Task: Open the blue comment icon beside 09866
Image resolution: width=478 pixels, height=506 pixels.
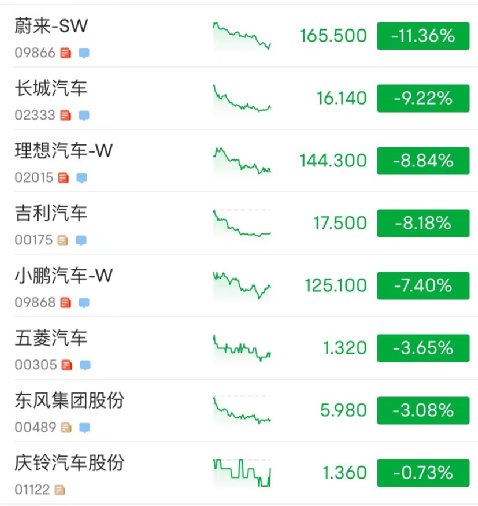Action: point(84,53)
